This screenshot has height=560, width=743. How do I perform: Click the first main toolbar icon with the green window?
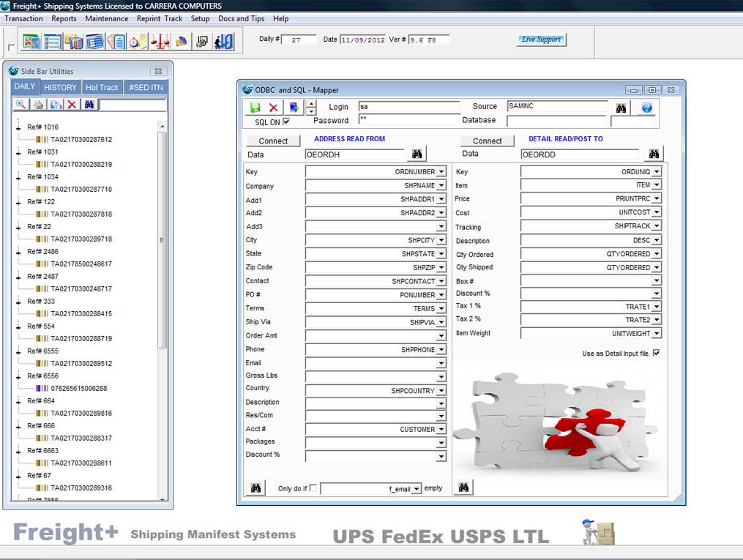pos(31,42)
